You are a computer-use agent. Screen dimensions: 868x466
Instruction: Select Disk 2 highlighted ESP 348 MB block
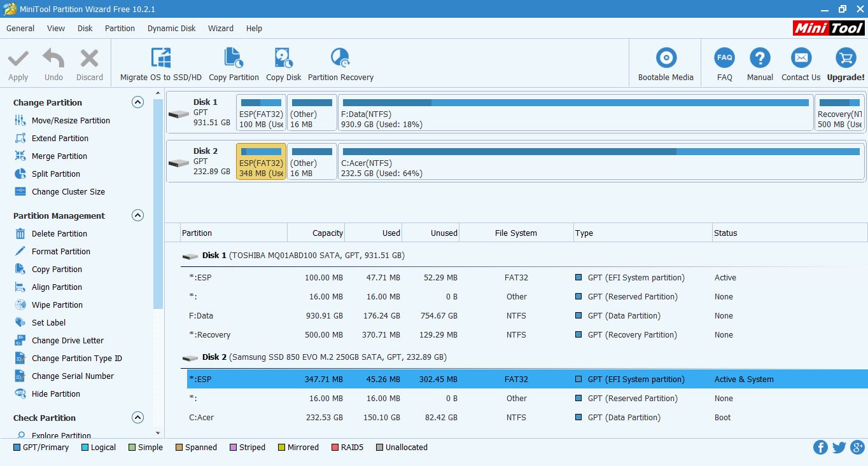[x=261, y=162]
